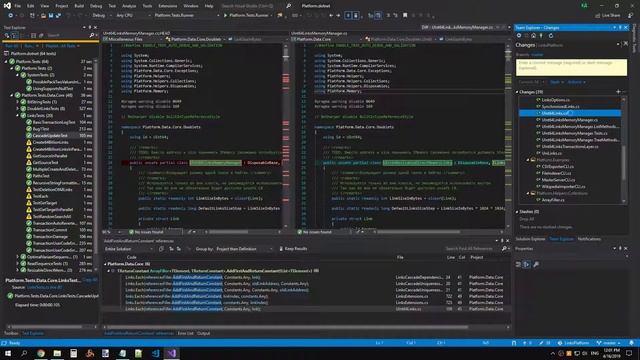Open Chrome from the Windows taskbar

pyautogui.click(x=41, y=353)
